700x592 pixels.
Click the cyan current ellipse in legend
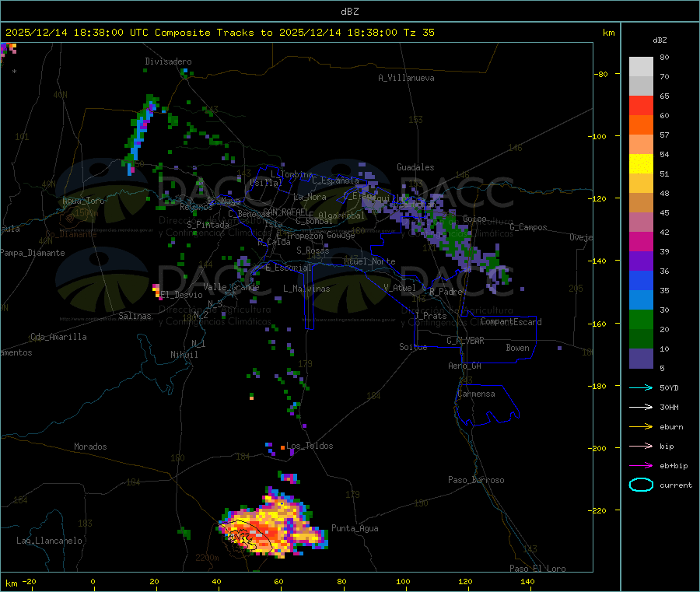tap(641, 485)
